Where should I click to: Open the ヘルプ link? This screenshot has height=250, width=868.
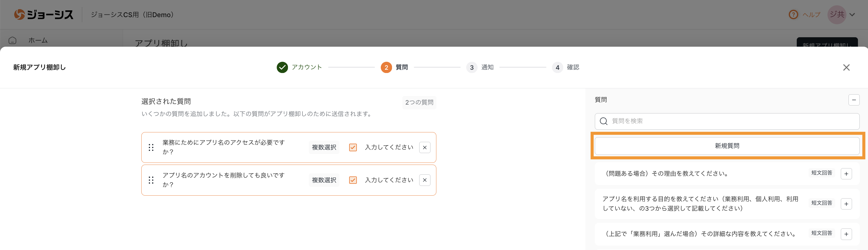click(x=811, y=15)
